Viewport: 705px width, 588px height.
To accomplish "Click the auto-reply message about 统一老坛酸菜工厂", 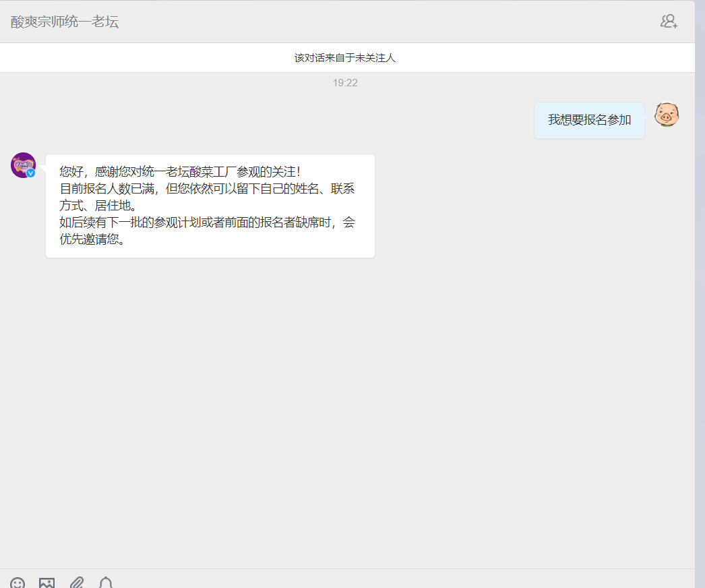I will 210,206.
